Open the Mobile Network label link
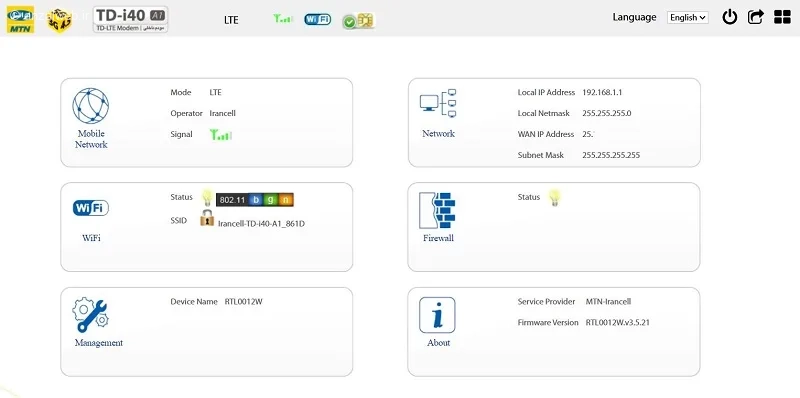Image resolution: width=800 pixels, height=398 pixels. 91,139
